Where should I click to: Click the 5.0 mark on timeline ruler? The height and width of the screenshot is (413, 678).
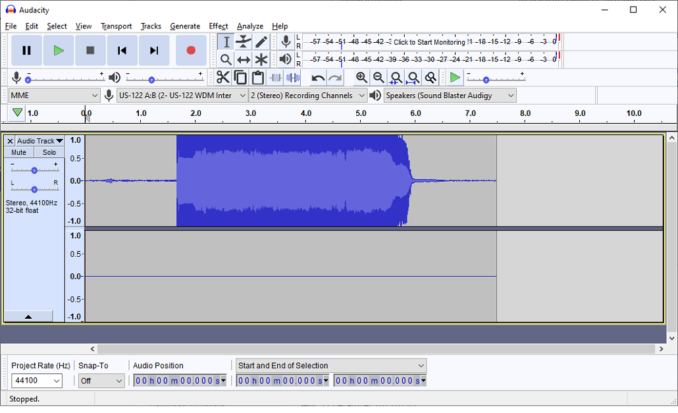click(x=361, y=113)
